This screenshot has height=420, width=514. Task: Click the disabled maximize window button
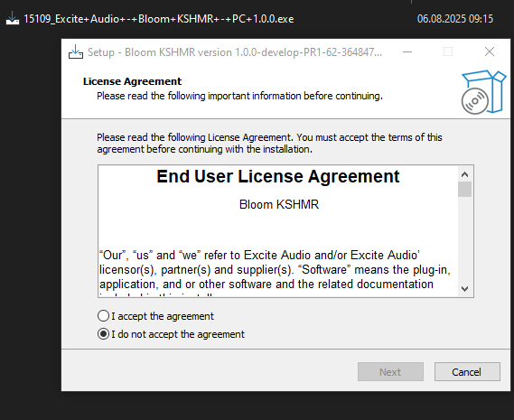pos(448,51)
